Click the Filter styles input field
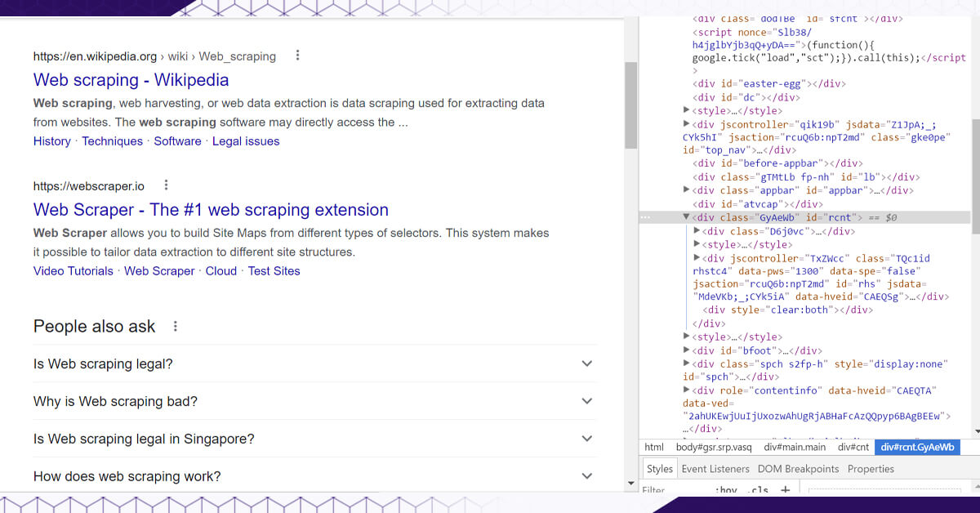This screenshot has width=980, height=513. (675, 491)
